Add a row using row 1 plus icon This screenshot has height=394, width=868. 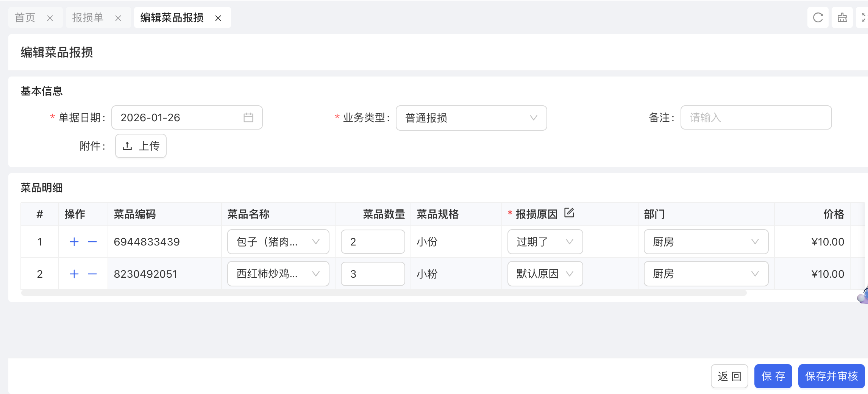click(x=74, y=242)
